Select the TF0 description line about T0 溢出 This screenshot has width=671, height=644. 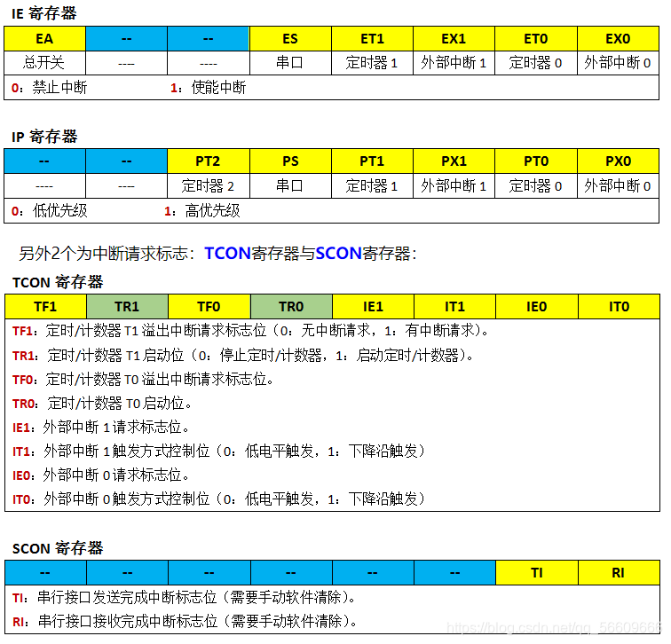coord(143,379)
